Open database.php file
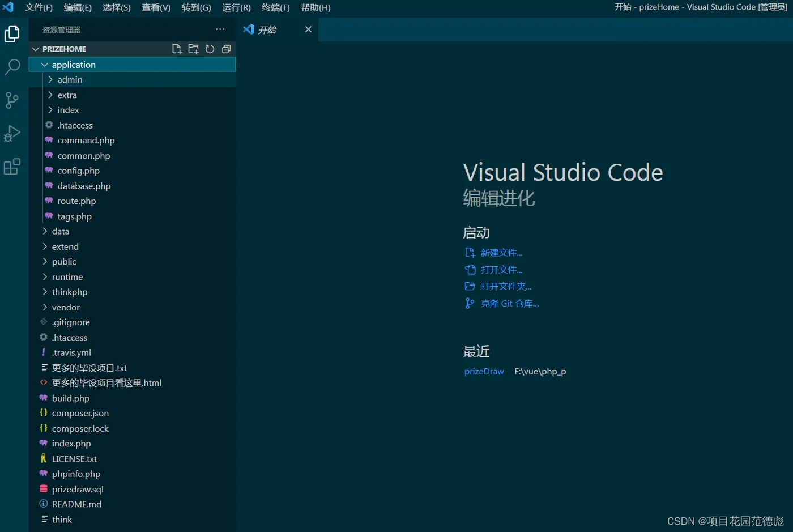This screenshot has height=532, width=793. 132,186
